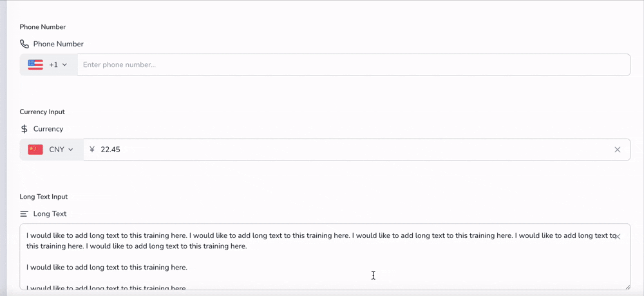Viewport: 644px width, 296px height.
Task: Click the dollar sign Currency icon
Action: point(24,129)
